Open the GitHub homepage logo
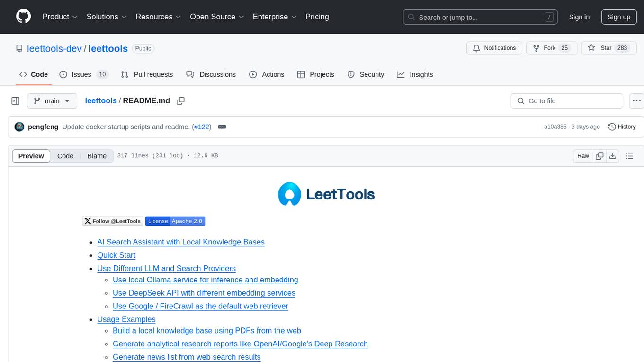The height and width of the screenshot is (362, 644). click(23, 17)
